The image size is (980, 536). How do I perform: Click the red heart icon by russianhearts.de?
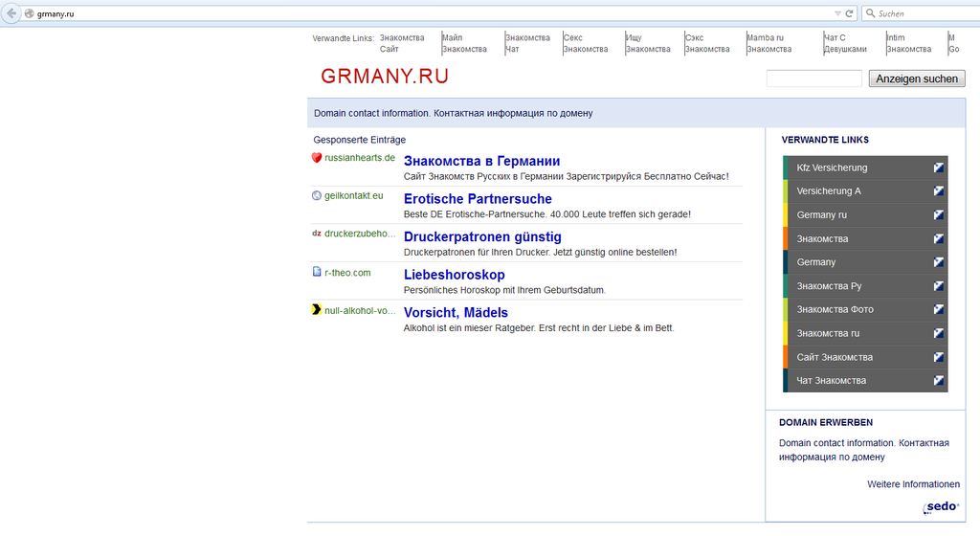coord(316,157)
